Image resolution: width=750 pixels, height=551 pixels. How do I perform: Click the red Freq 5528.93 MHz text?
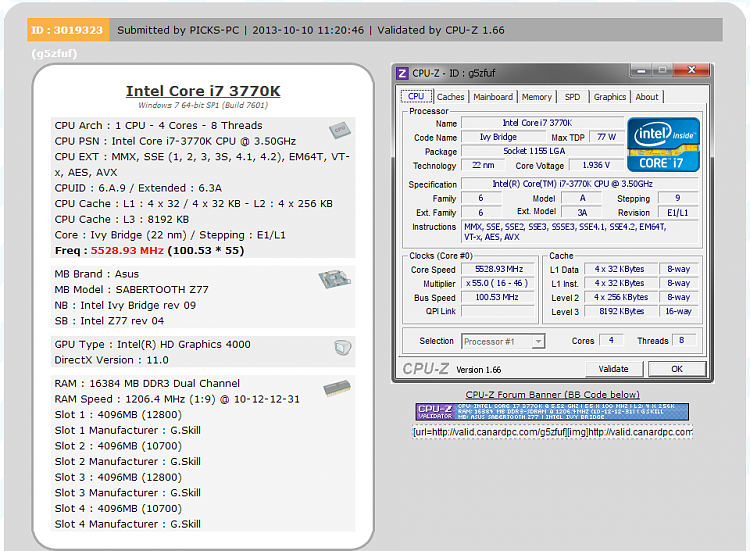(x=127, y=251)
